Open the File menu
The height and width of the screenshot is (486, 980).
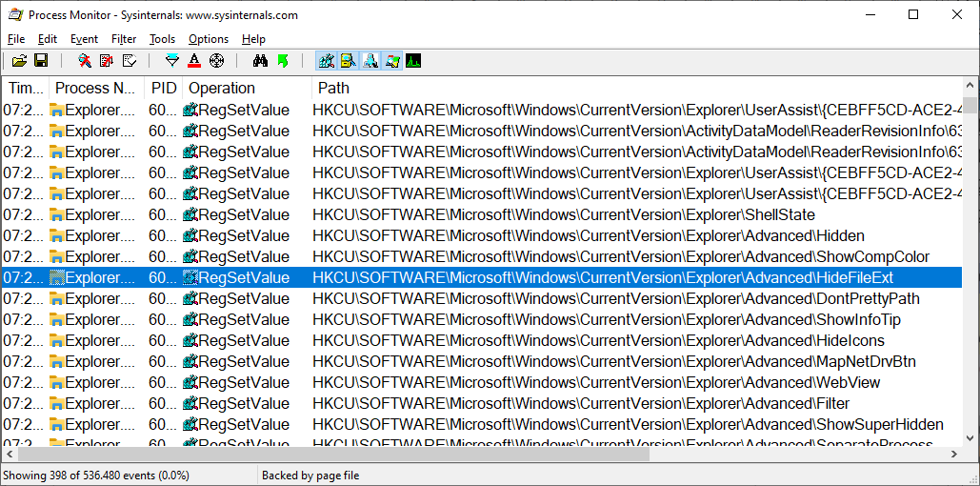[16, 39]
